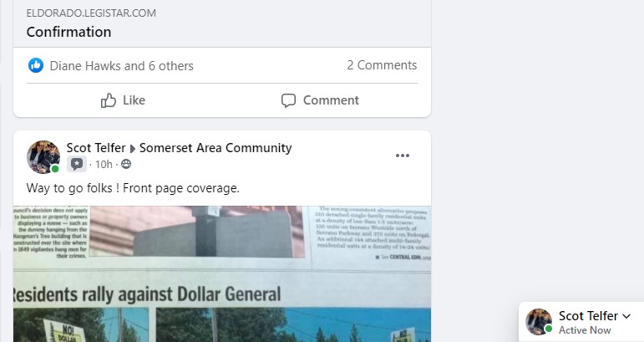Viewport: 644px width, 342px height.
Task: Open Scot Telfer's profile from post
Action: (96, 147)
